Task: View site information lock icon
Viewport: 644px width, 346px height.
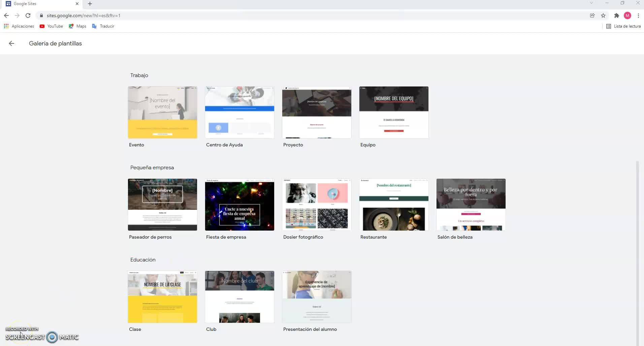Action: 41,15
